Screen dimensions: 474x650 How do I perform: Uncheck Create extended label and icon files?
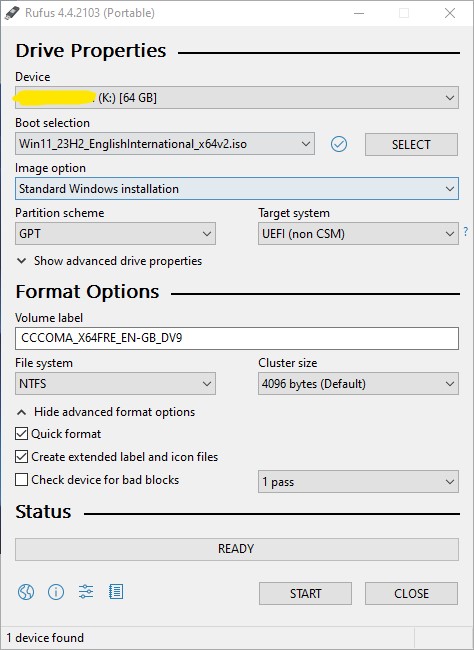(x=21, y=456)
